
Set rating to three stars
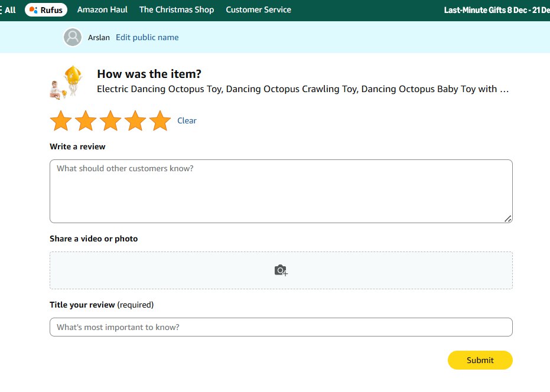pyautogui.click(x=110, y=121)
